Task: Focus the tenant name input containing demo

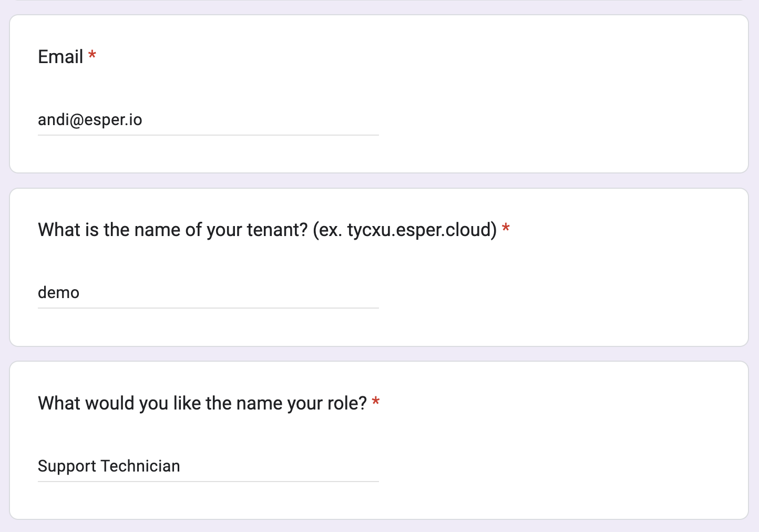Action: pyautogui.click(x=208, y=293)
